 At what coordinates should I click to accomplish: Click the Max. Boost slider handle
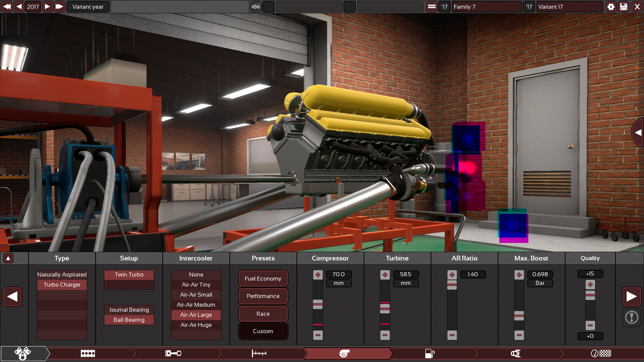click(519, 316)
